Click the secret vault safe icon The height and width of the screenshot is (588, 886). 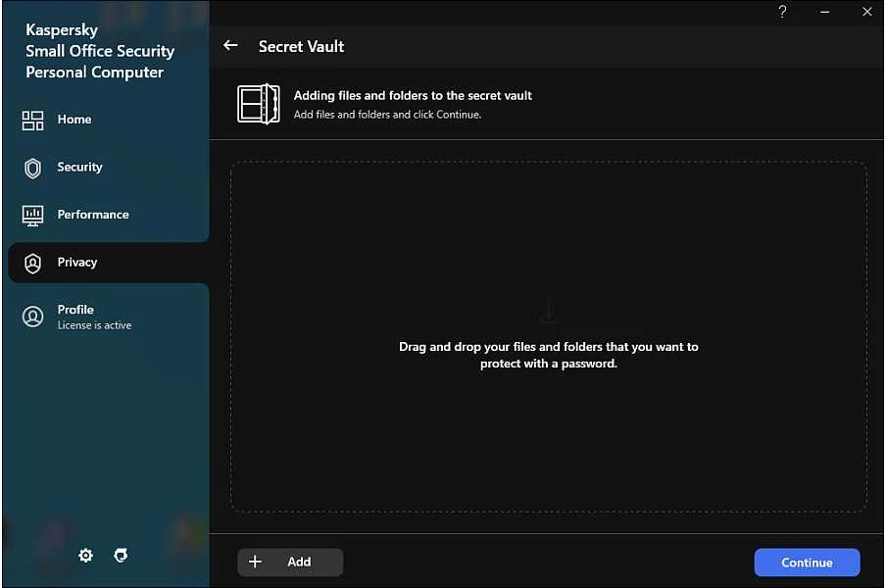tap(258, 104)
